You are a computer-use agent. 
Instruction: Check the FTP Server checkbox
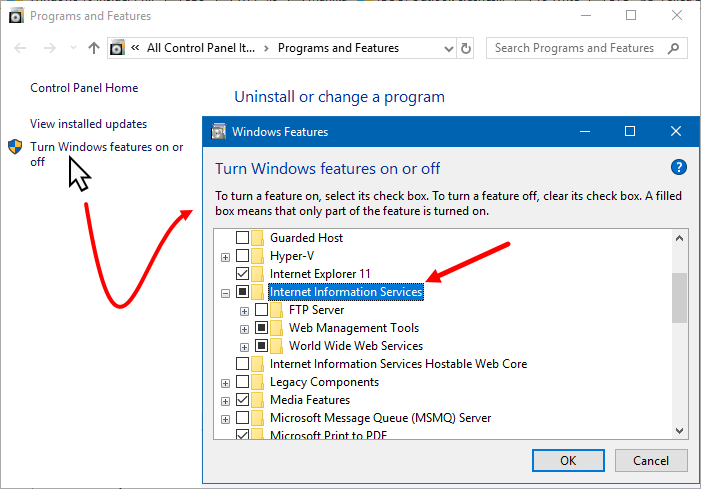[x=262, y=309]
